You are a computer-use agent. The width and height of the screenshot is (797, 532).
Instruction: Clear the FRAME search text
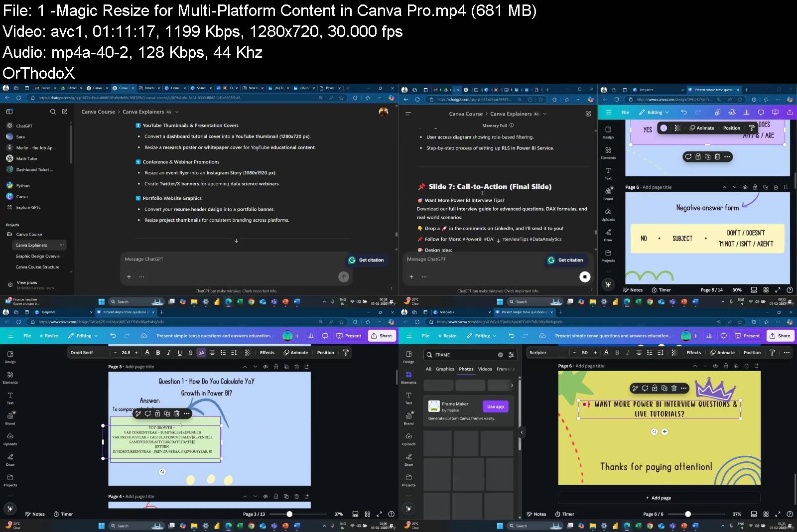pos(500,355)
